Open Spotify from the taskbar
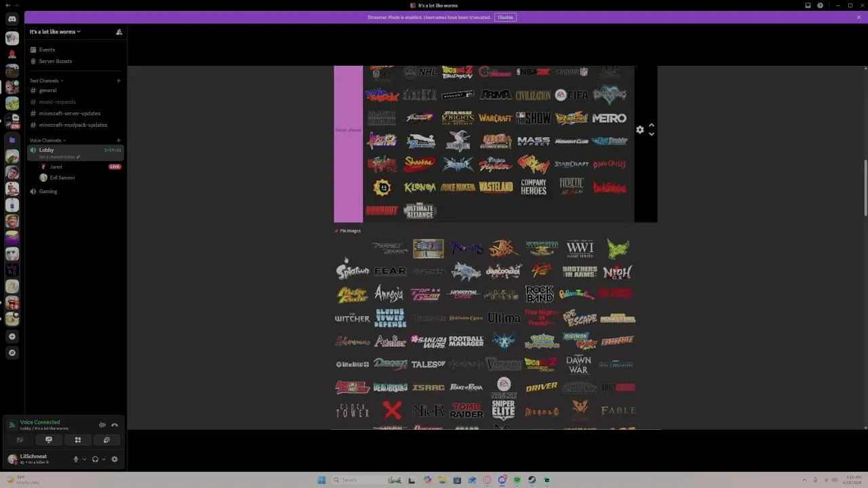 point(517,480)
